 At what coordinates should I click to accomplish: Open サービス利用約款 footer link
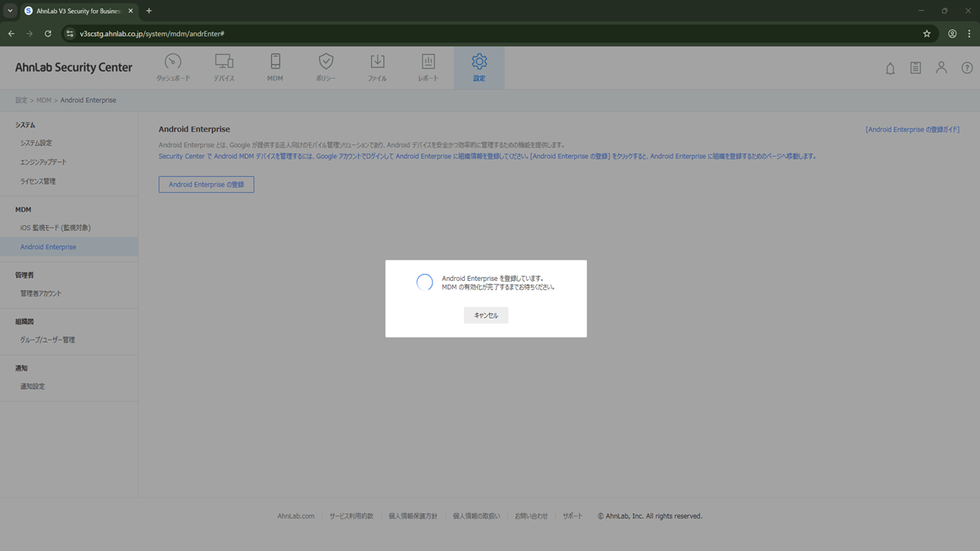pyautogui.click(x=351, y=516)
